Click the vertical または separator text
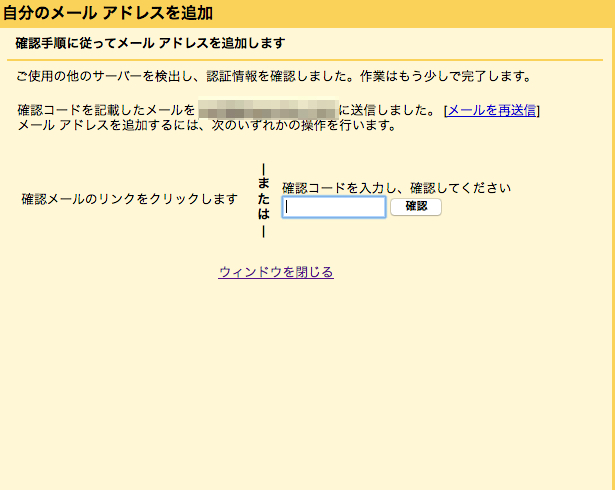 (x=264, y=200)
